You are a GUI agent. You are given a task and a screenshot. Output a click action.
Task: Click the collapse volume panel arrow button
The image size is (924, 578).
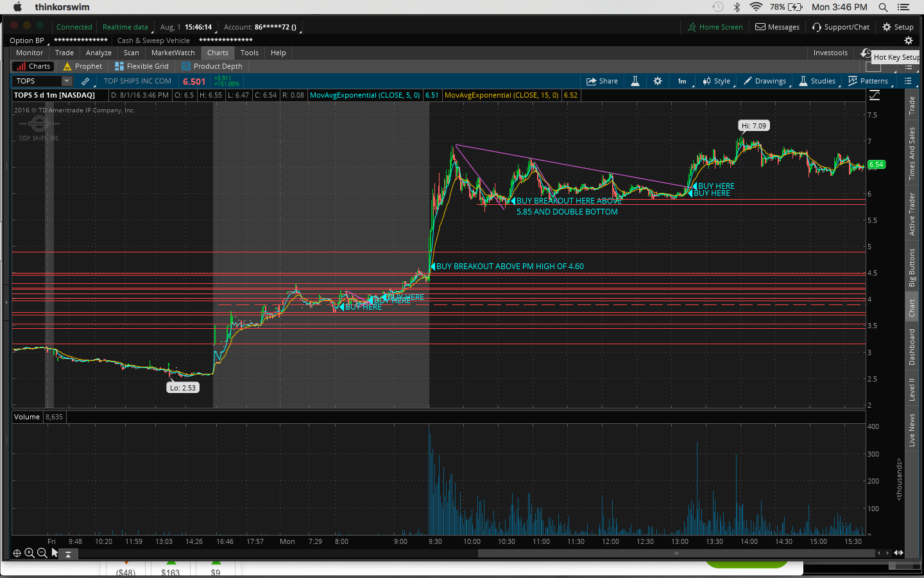tap(68, 554)
